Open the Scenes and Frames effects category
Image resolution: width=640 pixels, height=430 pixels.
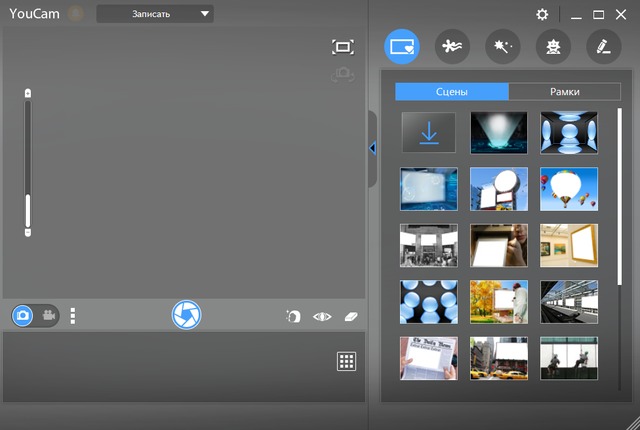click(402, 46)
